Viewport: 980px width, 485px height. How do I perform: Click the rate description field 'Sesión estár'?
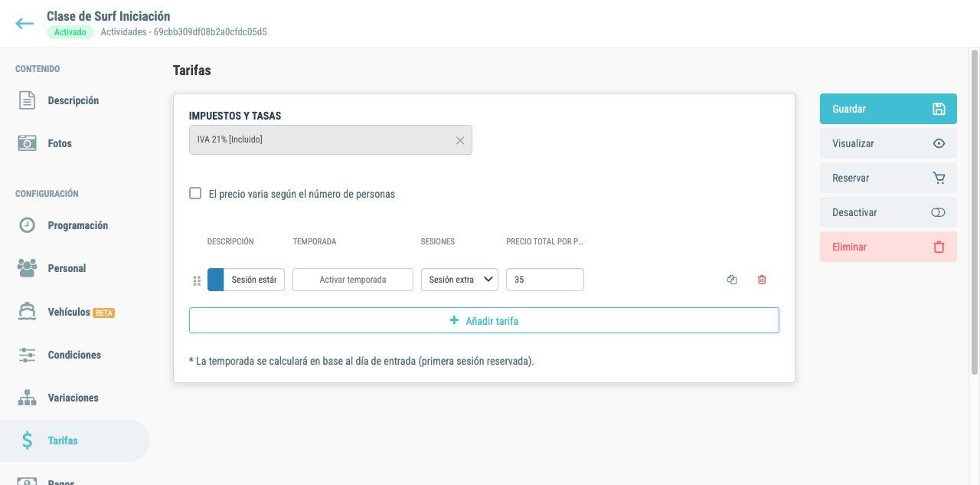(x=254, y=280)
